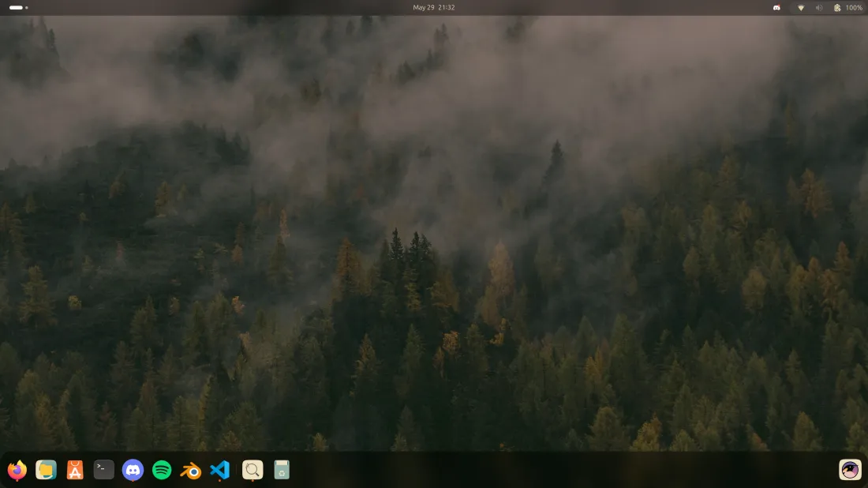
Task: Click the volume speaker indicator
Action: click(819, 8)
